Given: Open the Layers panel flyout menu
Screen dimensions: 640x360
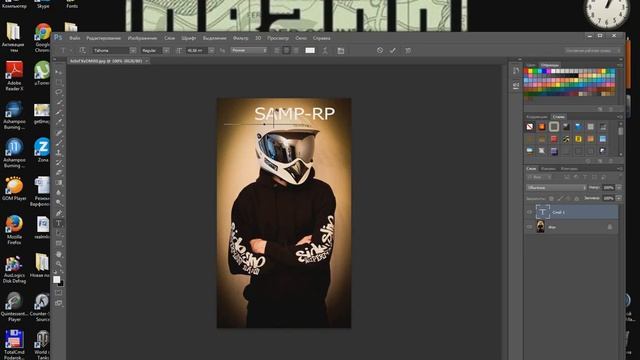Looking at the screenshot, I should point(620,168).
